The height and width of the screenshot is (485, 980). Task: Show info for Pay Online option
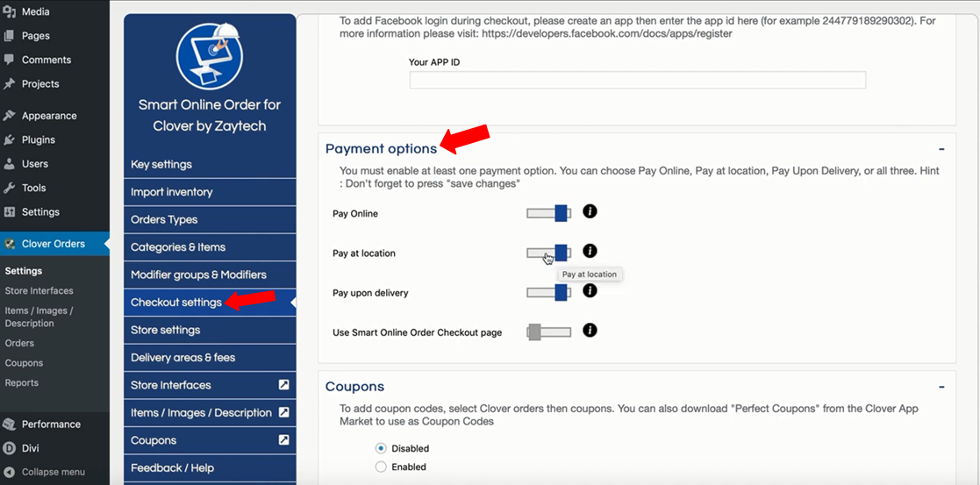point(590,211)
